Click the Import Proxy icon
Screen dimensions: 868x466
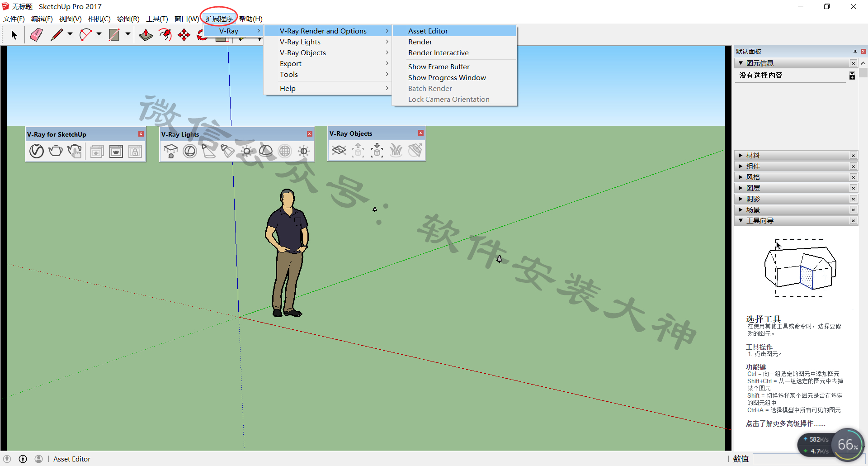click(x=377, y=150)
